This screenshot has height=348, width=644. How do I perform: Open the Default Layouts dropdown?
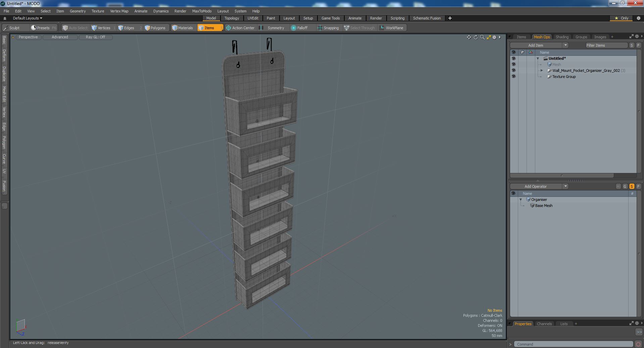click(x=28, y=18)
